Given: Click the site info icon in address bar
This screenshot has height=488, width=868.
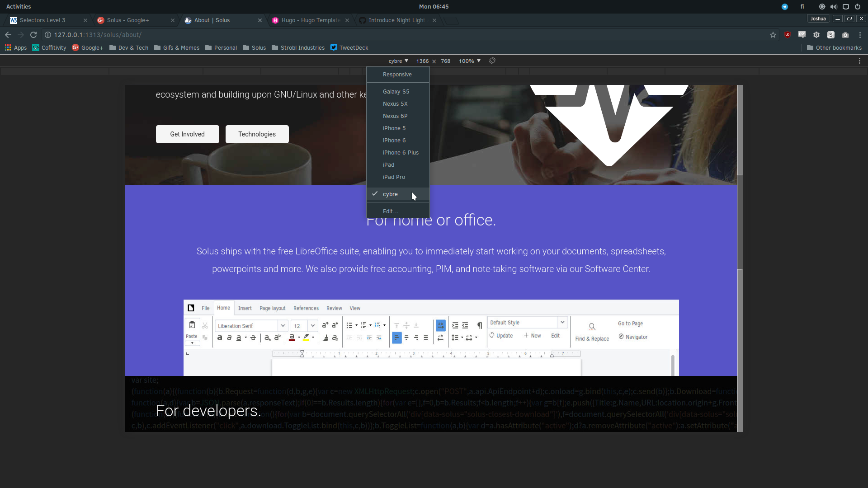Looking at the screenshot, I should point(48,35).
